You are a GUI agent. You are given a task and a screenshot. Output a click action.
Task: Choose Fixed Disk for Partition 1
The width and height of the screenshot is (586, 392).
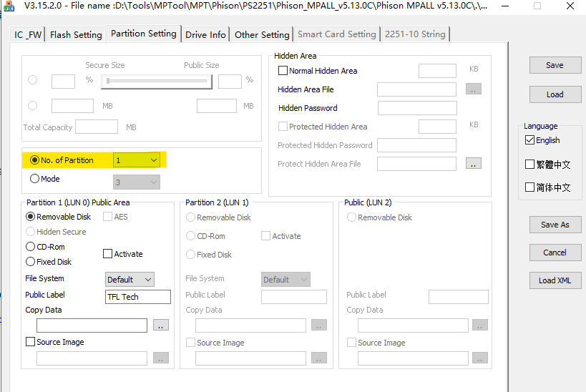click(x=31, y=262)
